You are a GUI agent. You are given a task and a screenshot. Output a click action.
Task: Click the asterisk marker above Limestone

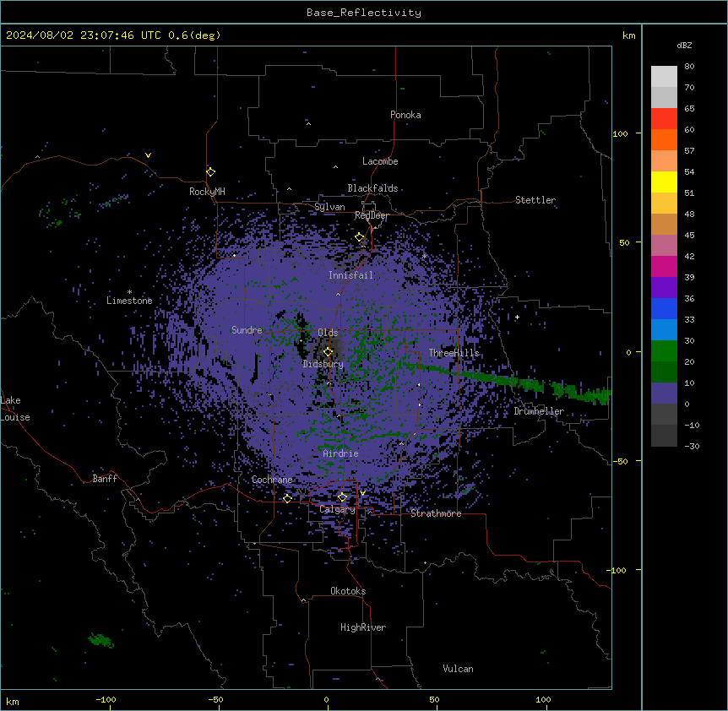pos(129,292)
